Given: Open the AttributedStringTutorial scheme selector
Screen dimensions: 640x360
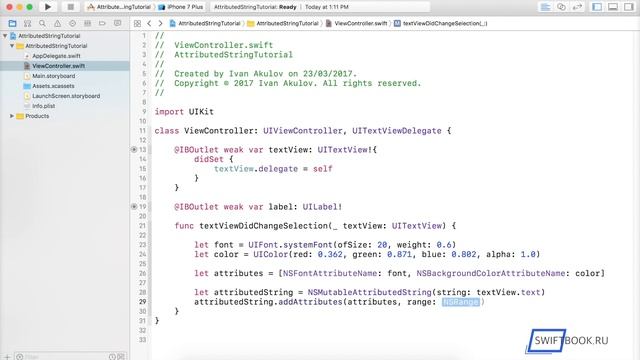Looking at the screenshot, I should pos(119,7).
